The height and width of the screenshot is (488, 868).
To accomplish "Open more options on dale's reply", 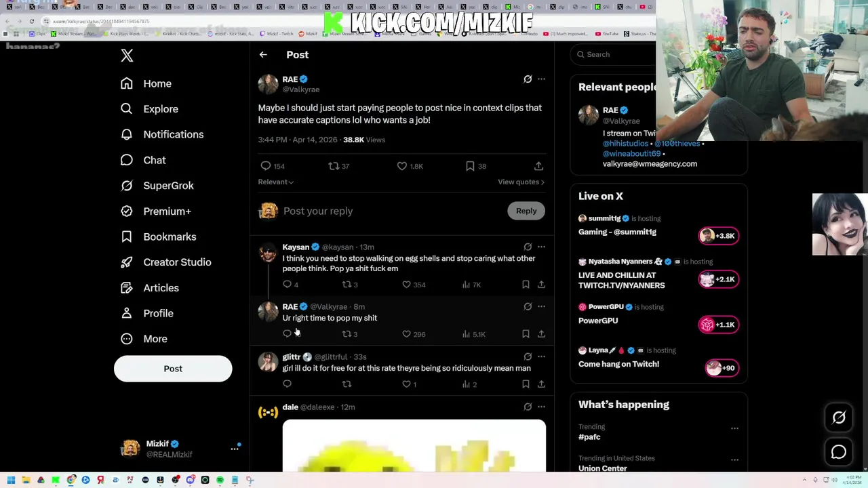I will 541,407.
